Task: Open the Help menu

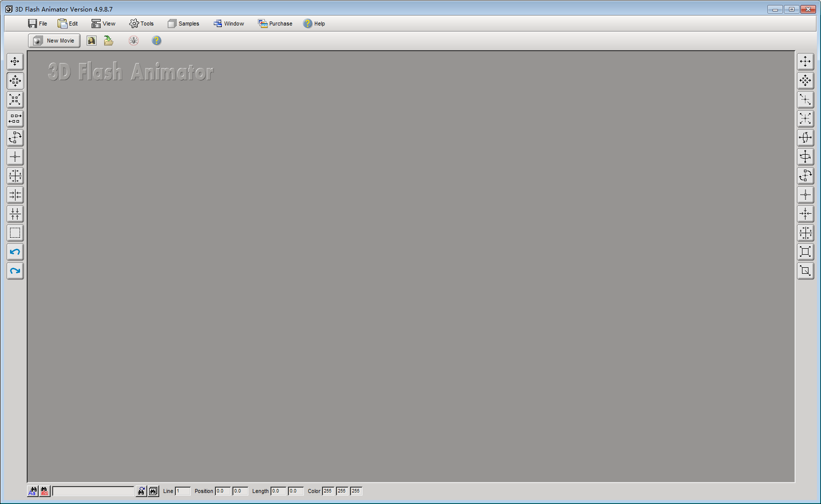Action: 314,24
